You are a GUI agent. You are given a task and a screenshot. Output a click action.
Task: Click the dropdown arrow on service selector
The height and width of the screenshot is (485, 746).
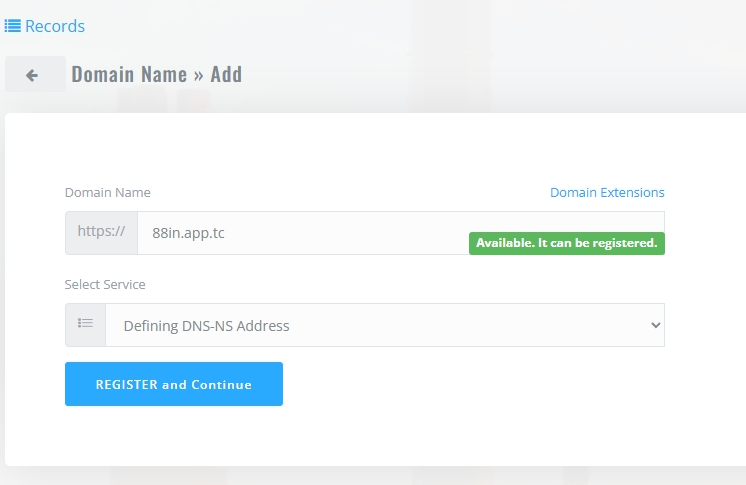tap(656, 325)
